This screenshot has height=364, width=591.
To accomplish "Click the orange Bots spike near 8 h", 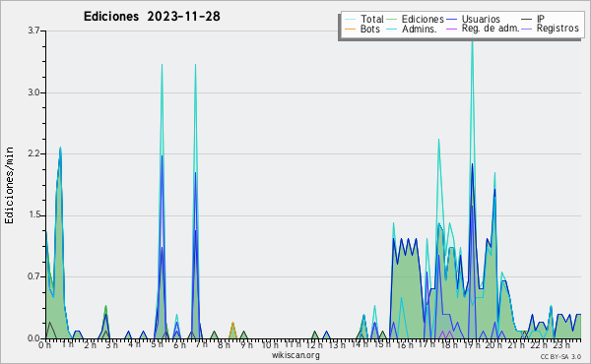I will pos(232,331).
